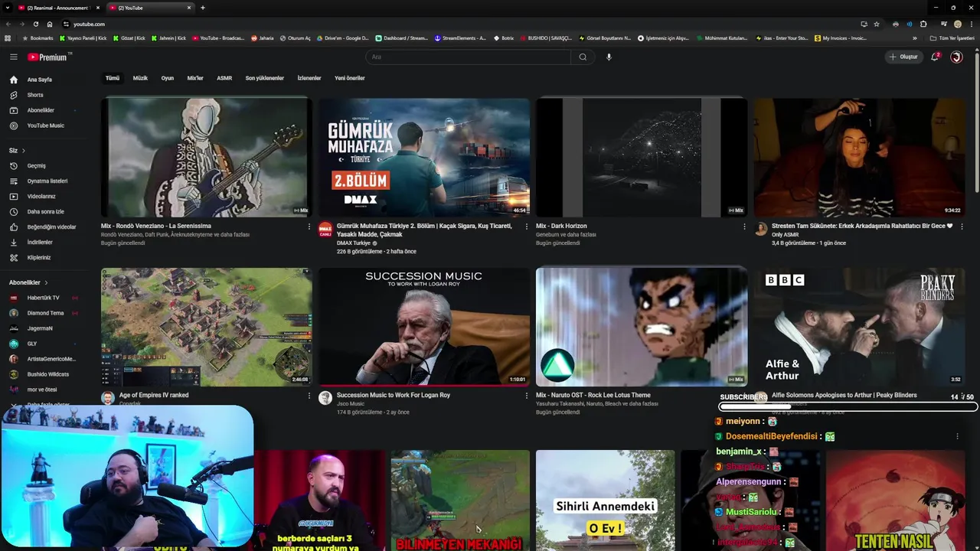Open options for Succession Music video
Screen dimensions: 980x551
pos(526,396)
